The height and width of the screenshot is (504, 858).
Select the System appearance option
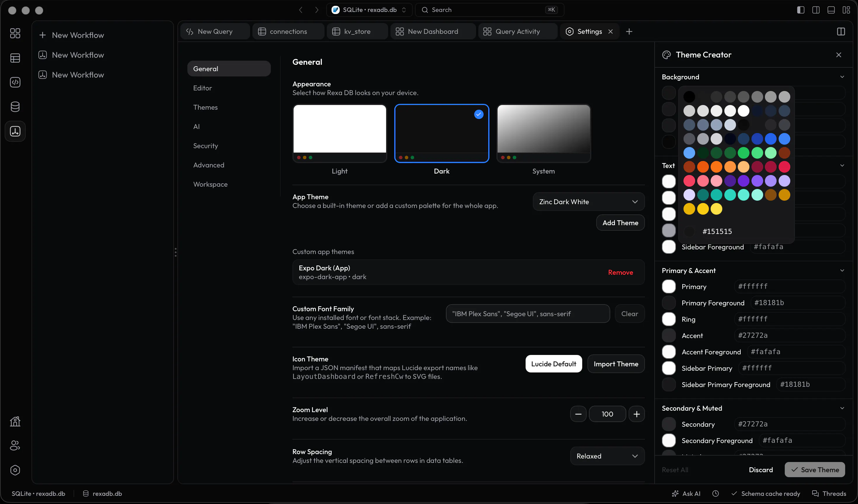pos(543,133)
